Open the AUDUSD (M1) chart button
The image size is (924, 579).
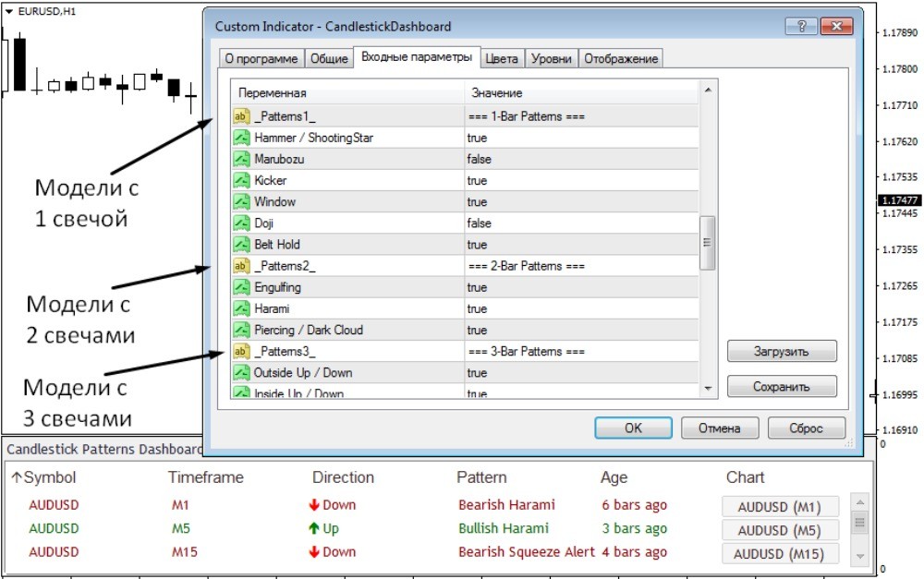coord(780,507)
